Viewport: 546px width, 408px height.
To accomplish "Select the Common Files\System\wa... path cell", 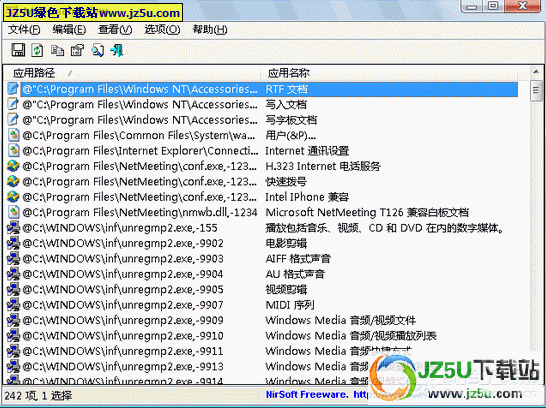I will click(x=140, y=135).
